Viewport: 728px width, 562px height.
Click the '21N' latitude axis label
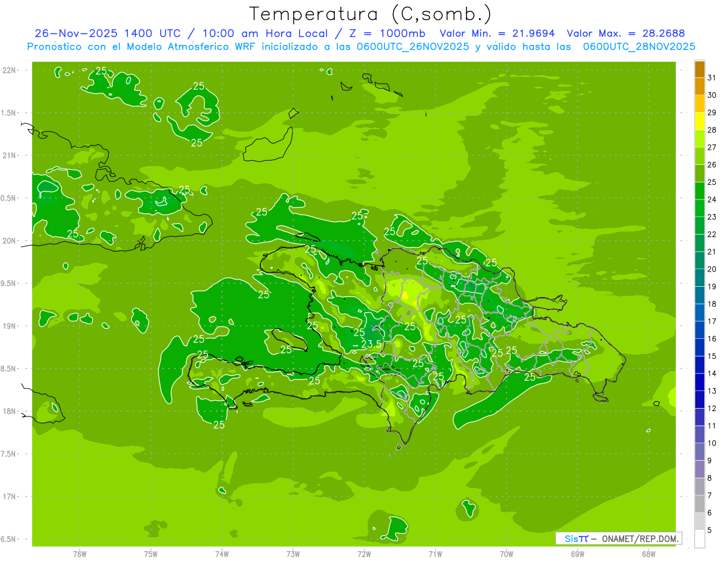pyautogui.click(x=9, y=155)
